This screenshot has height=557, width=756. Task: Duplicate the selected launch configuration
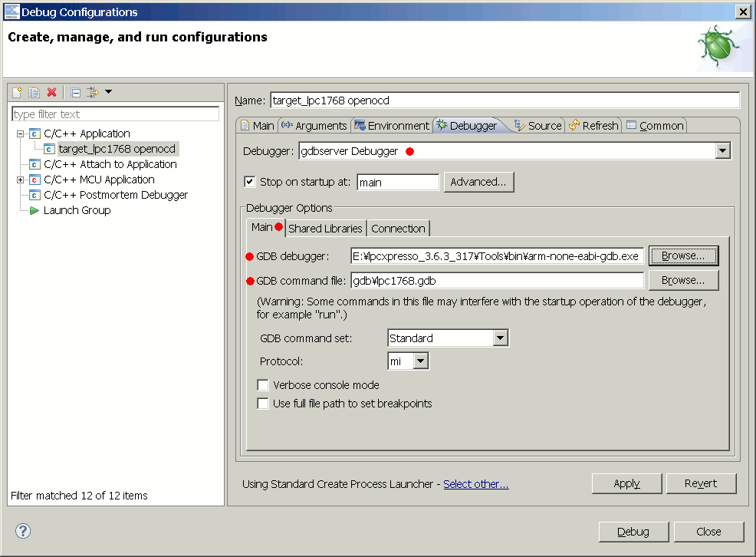click(x=34, y=92)
